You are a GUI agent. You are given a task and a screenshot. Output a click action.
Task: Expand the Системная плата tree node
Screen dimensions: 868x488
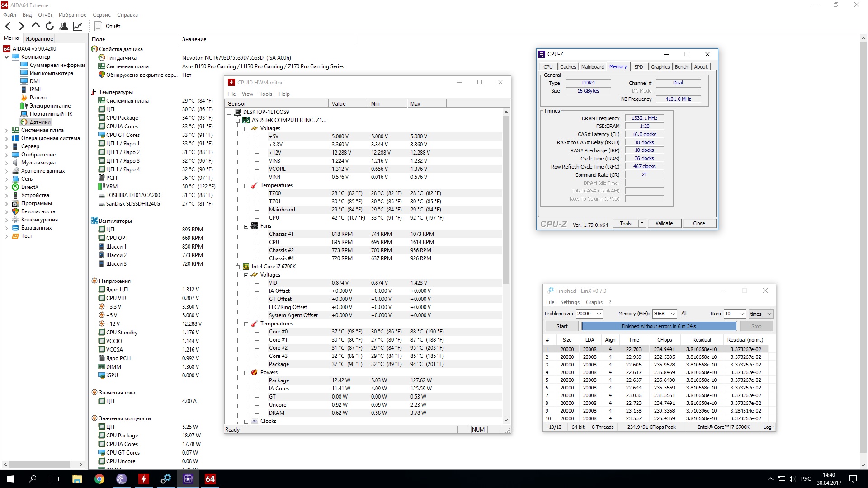(x=6, y=130)
